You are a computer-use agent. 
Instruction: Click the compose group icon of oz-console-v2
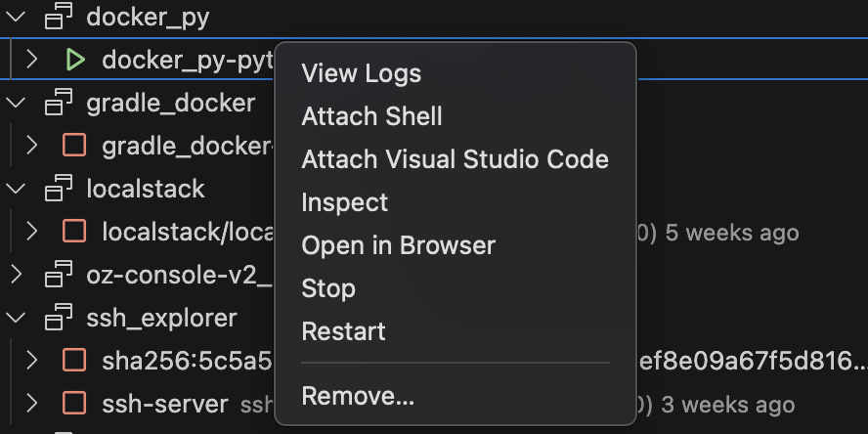[x=59, y=274]
